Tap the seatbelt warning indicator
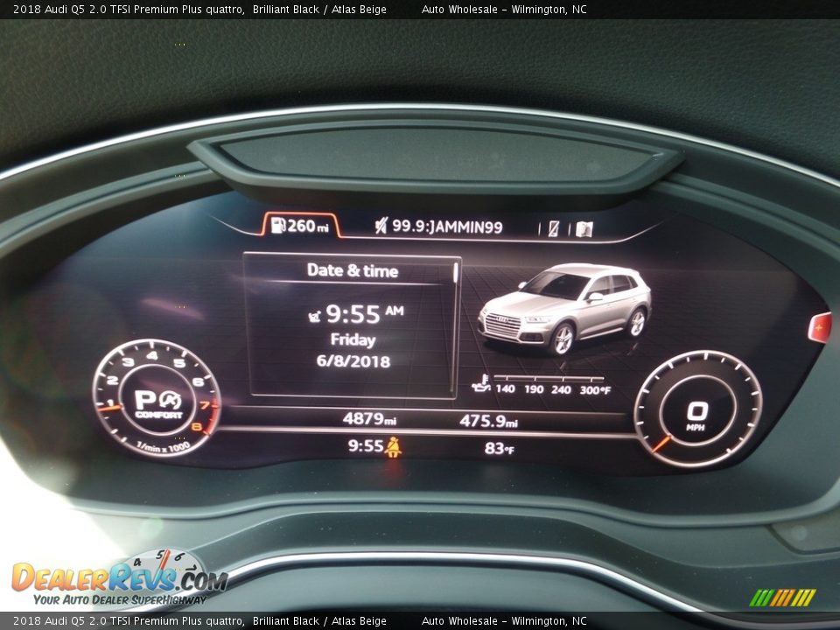840x630 pixels. [394, 447]
